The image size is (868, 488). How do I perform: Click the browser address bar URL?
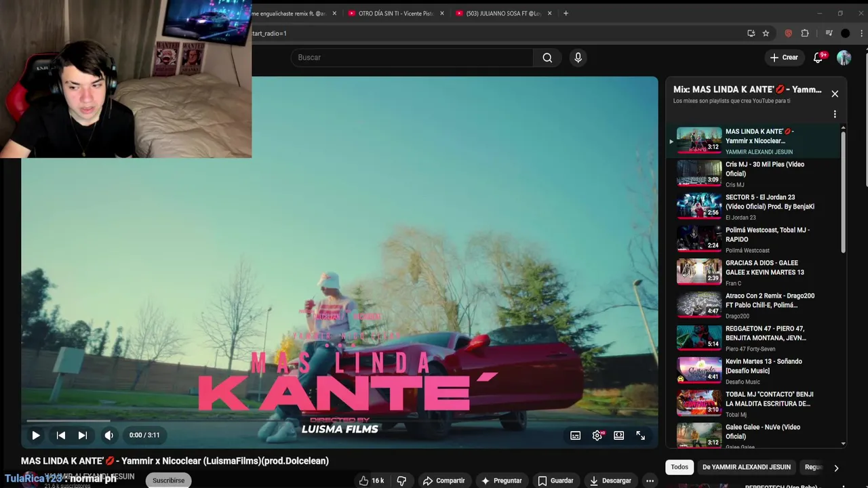pyautogui.click(x=495, y=33)
